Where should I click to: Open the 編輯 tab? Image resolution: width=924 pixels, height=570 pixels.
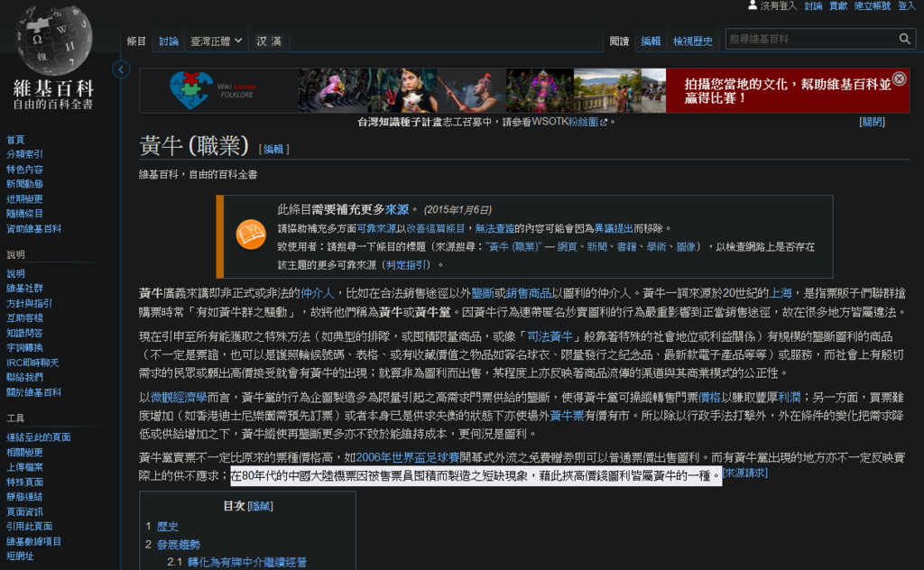click(x=651, y=41)
